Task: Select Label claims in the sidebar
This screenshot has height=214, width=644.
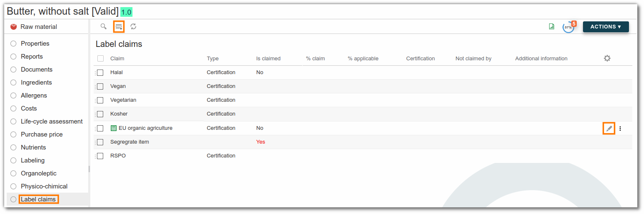Action: [38, 199]
